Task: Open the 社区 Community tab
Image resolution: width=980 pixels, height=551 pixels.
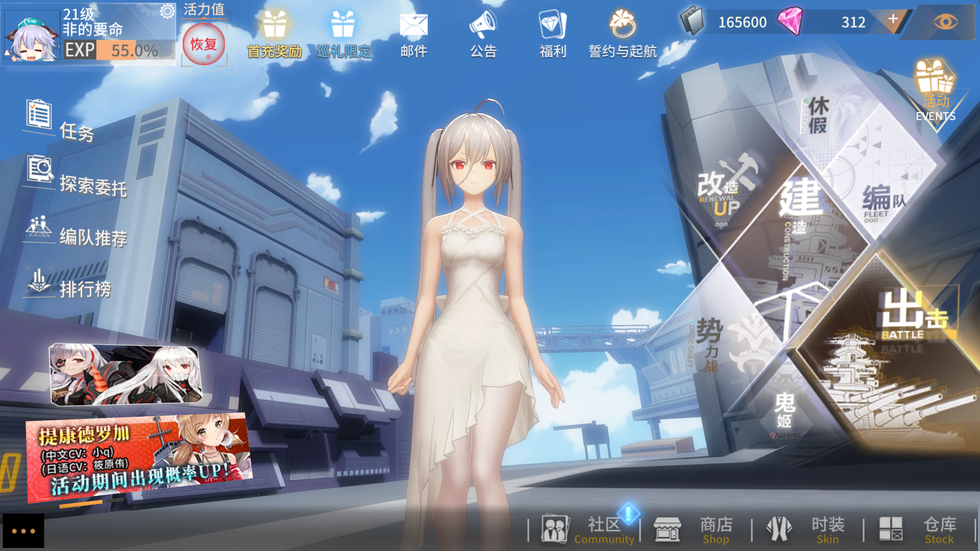Action: [588, 530]
